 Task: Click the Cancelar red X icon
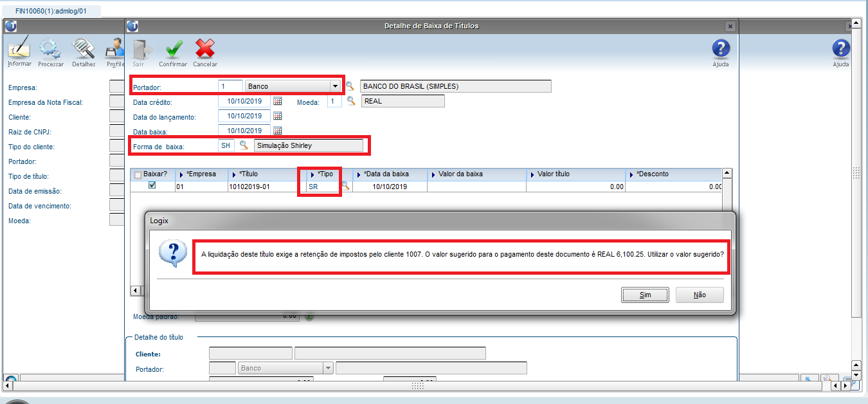[x=205, y=49]
